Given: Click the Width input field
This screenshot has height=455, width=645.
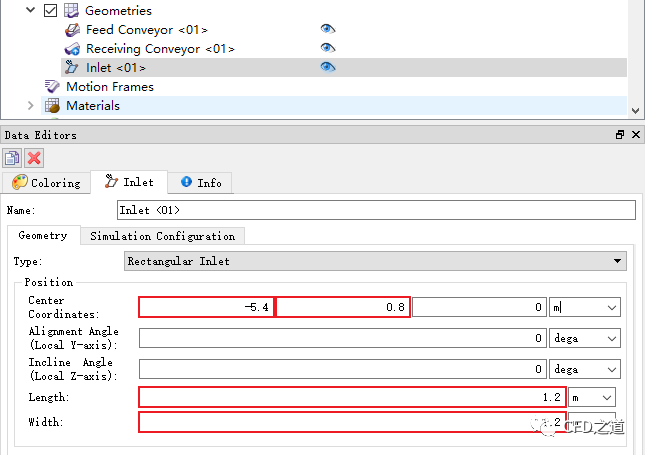Looking at the screenshot, I should (x=352, y=422).
